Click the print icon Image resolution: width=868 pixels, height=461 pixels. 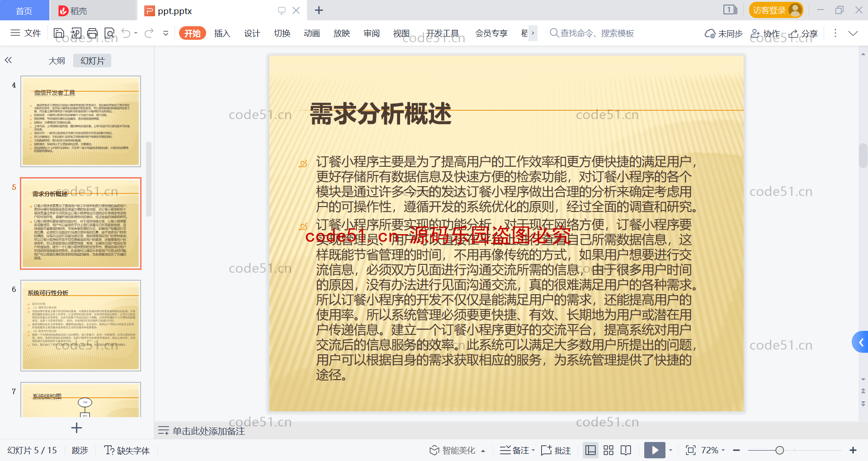(92, 33)
